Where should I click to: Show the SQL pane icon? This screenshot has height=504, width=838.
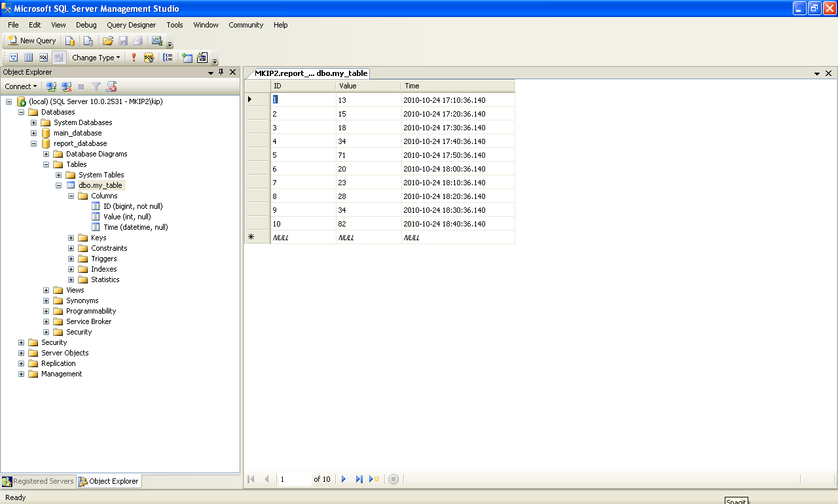43,58
